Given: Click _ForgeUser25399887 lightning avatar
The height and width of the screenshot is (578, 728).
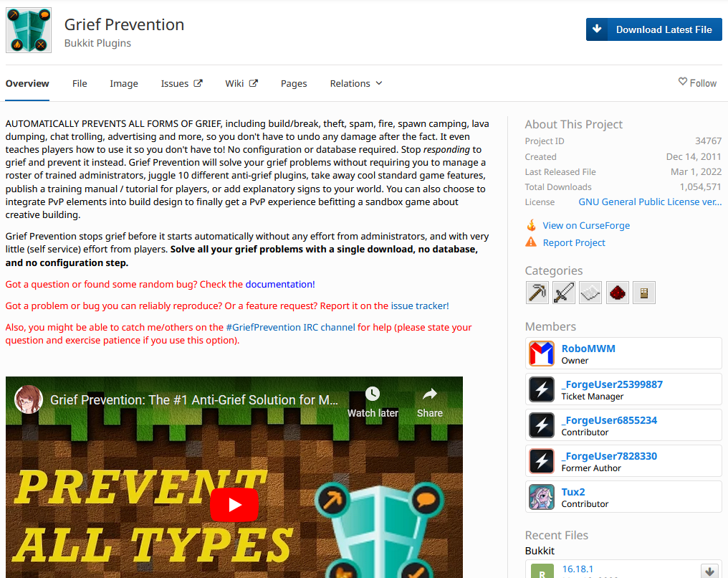Looking at the screenshot, I should [x=542, y=389].
